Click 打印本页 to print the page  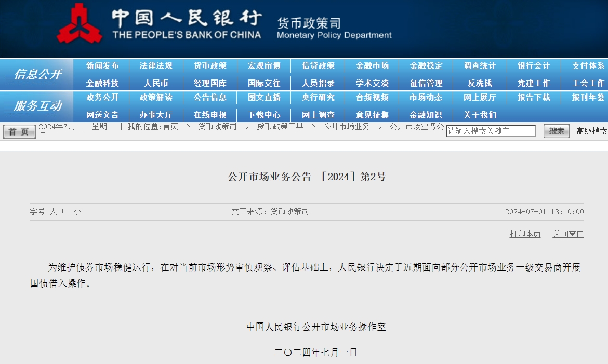tap(525, 234)
